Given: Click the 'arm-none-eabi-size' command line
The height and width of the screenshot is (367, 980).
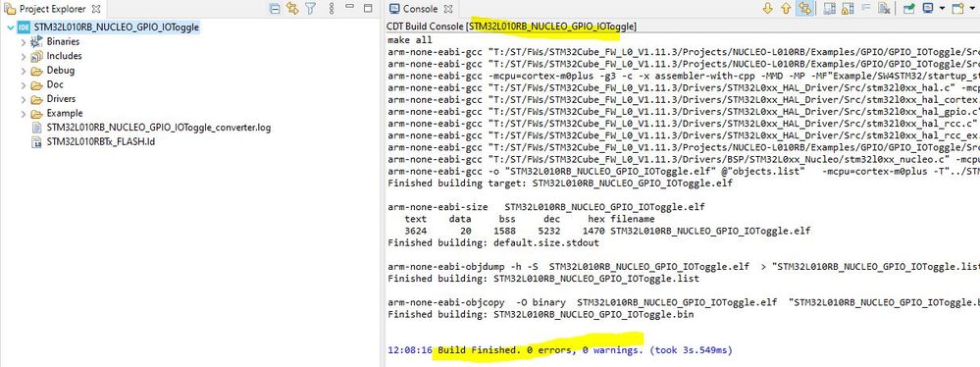Looking at the screenshot, I should coord(546,208).
